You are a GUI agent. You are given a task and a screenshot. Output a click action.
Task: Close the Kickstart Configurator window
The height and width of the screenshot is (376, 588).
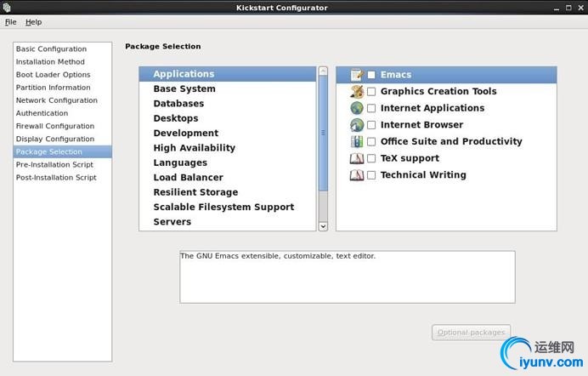581,8
